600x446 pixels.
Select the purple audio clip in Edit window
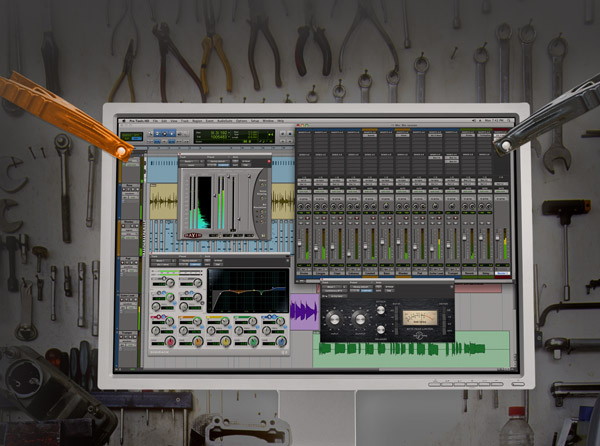point(305,312)
